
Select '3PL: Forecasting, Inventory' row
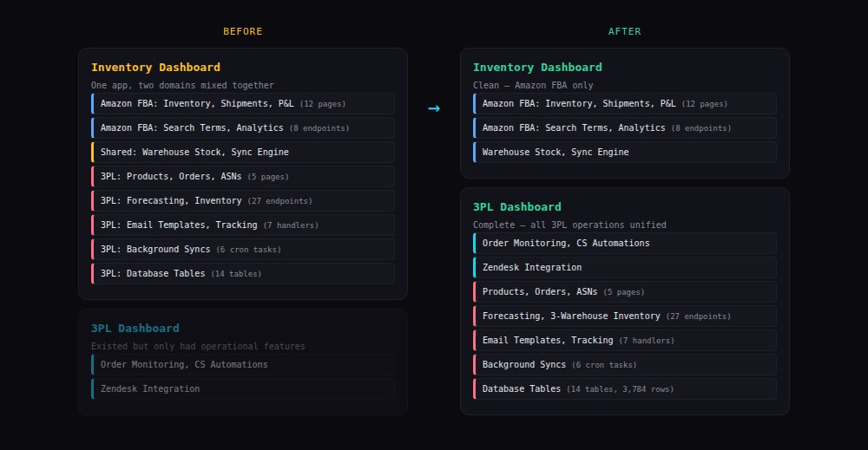(x=243, y=200)
